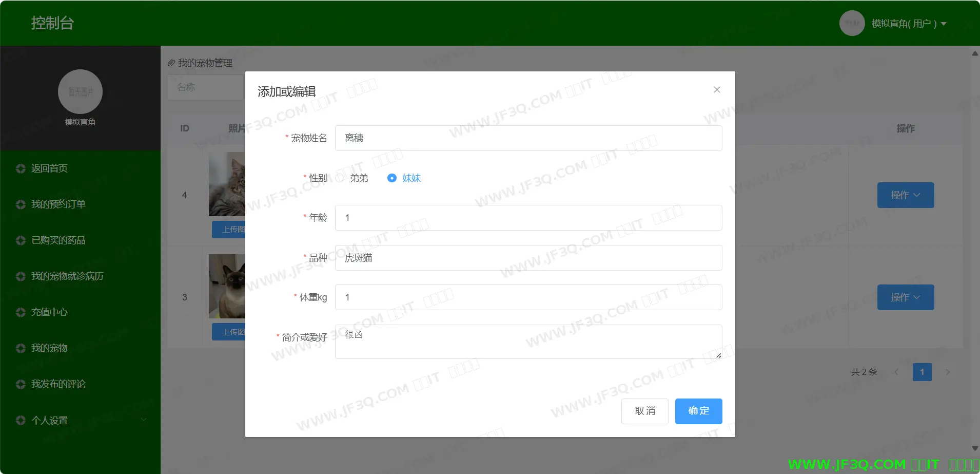The height and width of the screenshot is (474, 980).
Task: Open the 模拟直角(用户) account dropdown
Action: coord(909,24)
